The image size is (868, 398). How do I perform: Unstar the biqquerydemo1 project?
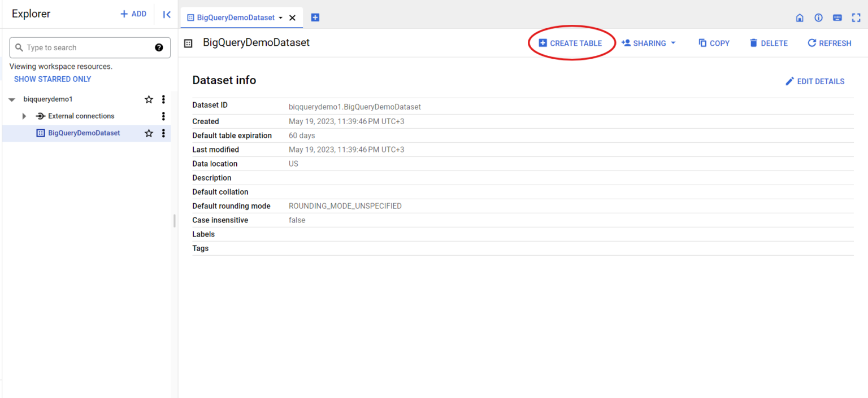149,99
